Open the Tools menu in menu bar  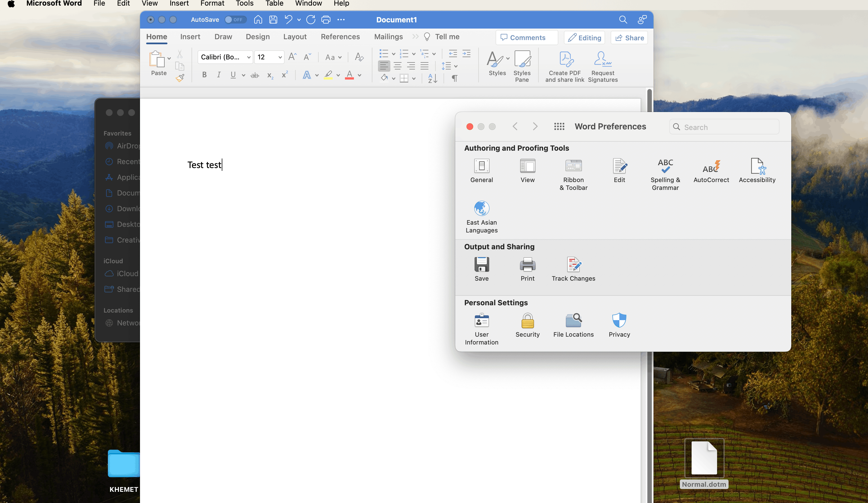point(244,4)
